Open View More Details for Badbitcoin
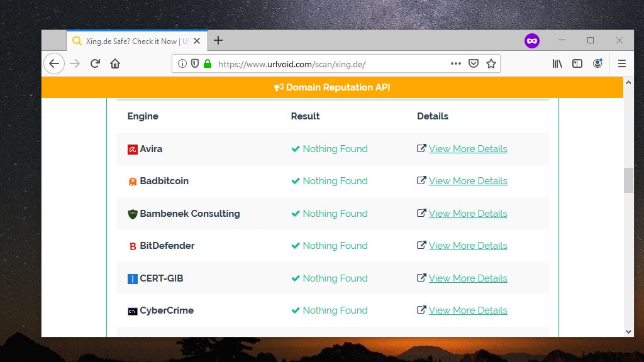The width and height of the screenshot is (644, 362). [x=468, y=181]
